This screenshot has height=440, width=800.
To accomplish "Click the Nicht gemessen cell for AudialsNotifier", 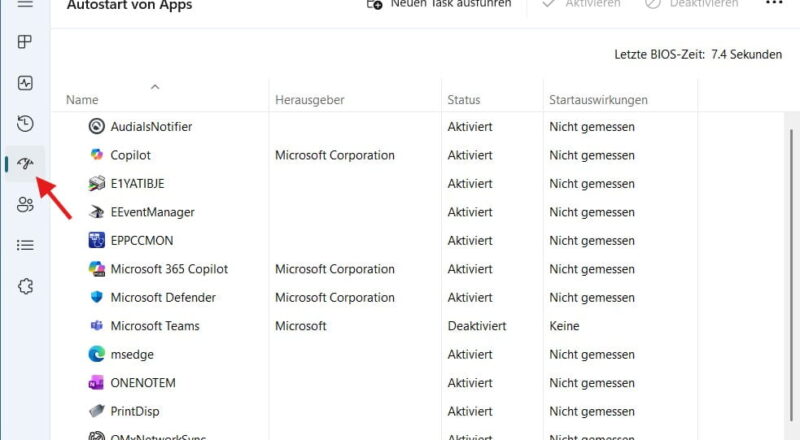I will [x=592, y=127].
